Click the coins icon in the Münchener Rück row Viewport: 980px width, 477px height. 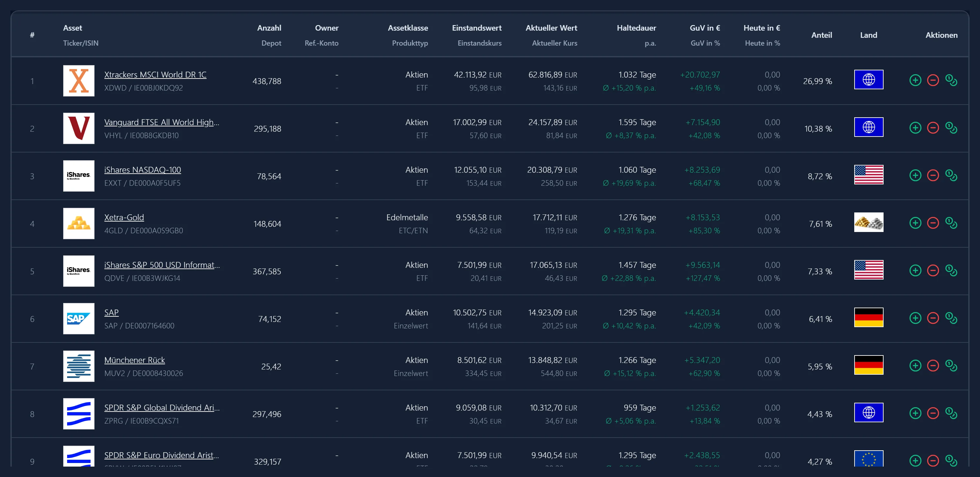951,366
